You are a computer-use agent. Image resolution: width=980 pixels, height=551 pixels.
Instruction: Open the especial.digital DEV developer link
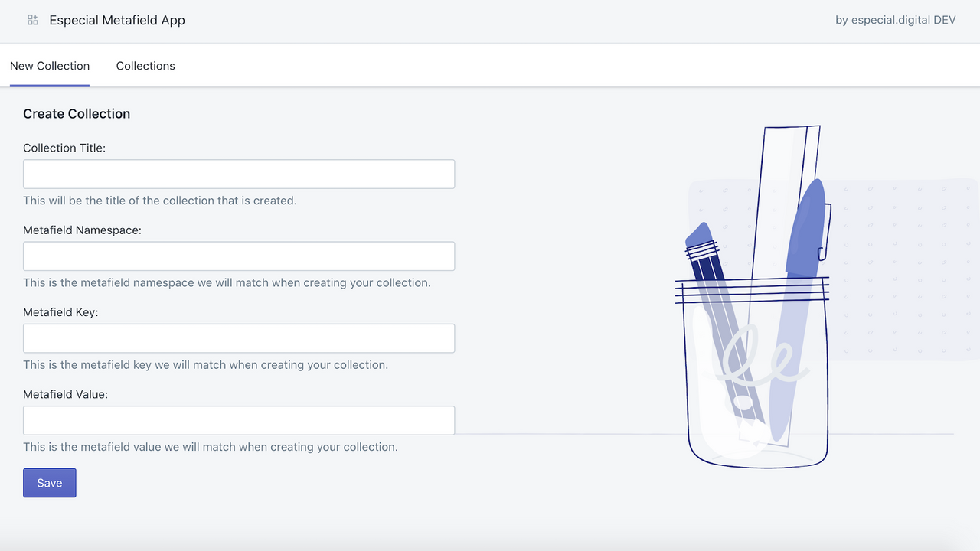[x=896, y=20]
